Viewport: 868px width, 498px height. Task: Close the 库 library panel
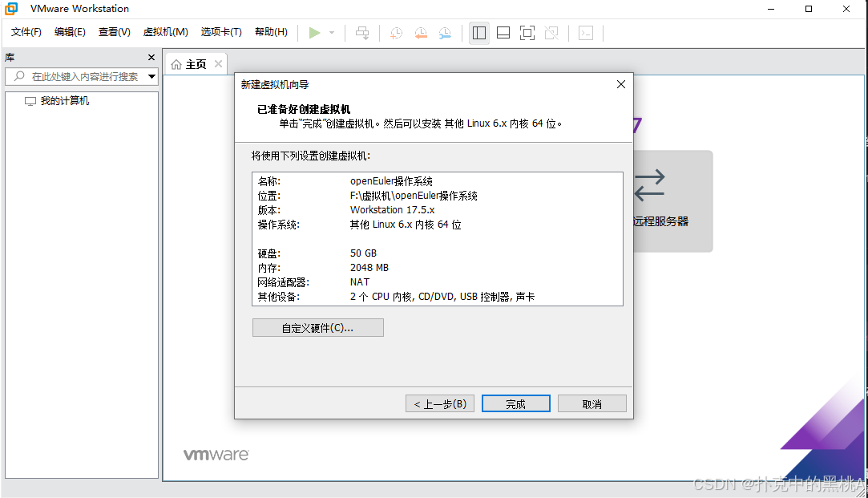pyautogui.click(x=151, y=58)
